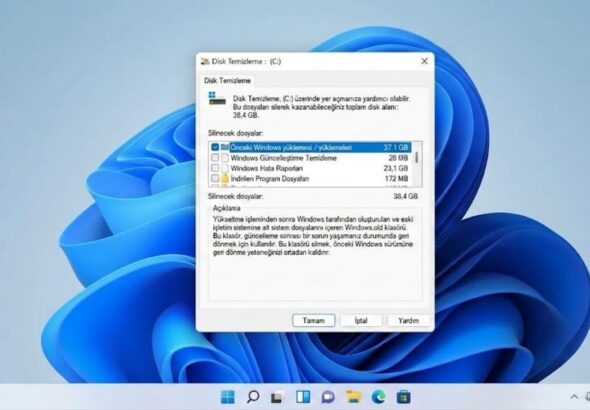590x410 pixels.
Task: Click the 38,4 GB total next to Silinecek dosyalar
Action: [x=405, y=196]
